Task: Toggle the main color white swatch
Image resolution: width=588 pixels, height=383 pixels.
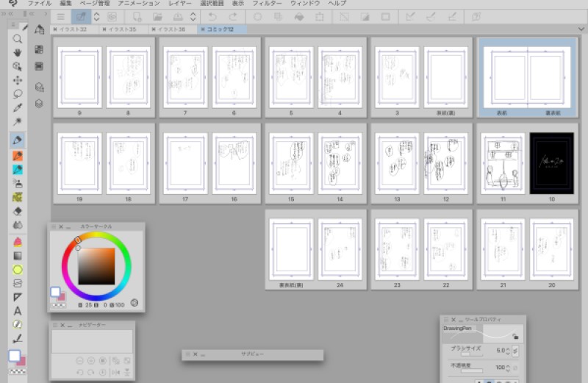Action: point(15,356)
